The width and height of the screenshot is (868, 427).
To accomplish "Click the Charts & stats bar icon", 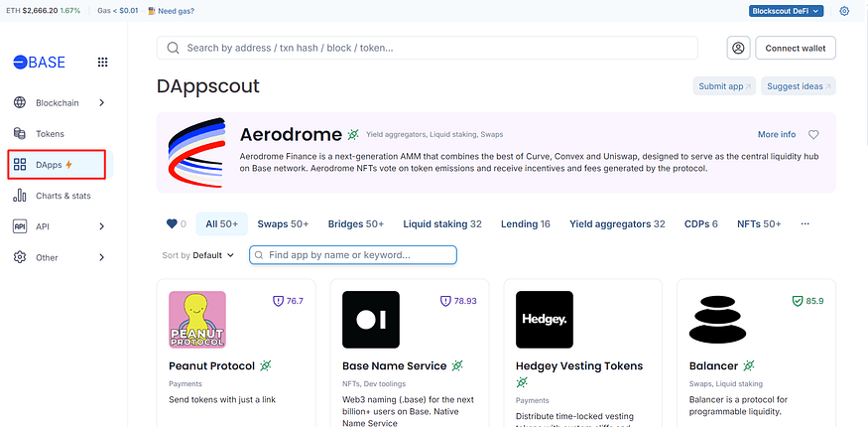I will (x=20, y=196).
